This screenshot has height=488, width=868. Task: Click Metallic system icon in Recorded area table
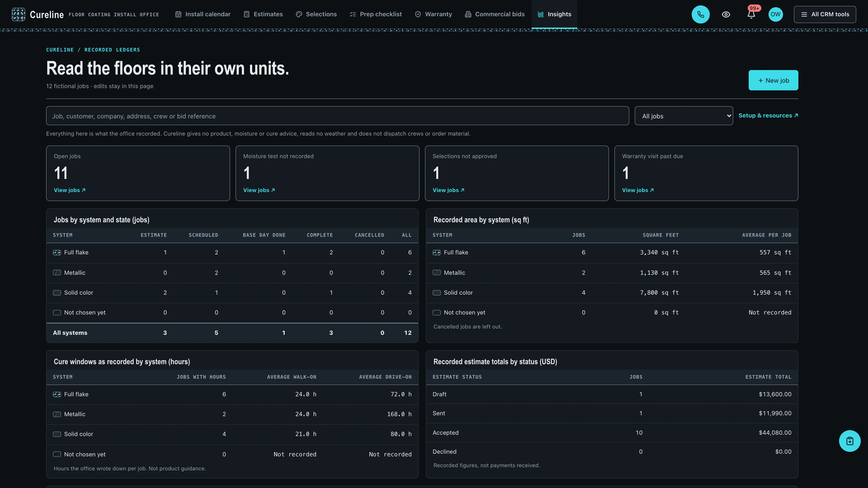(436, 272)
